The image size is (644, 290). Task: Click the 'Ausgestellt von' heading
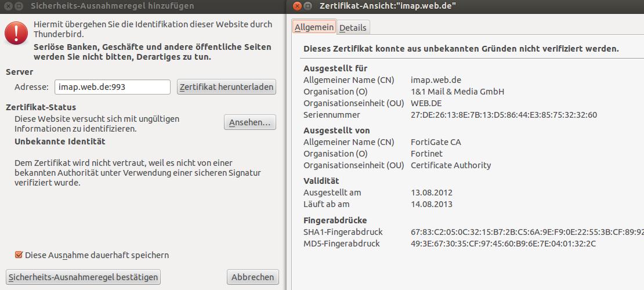coord(337,130)
